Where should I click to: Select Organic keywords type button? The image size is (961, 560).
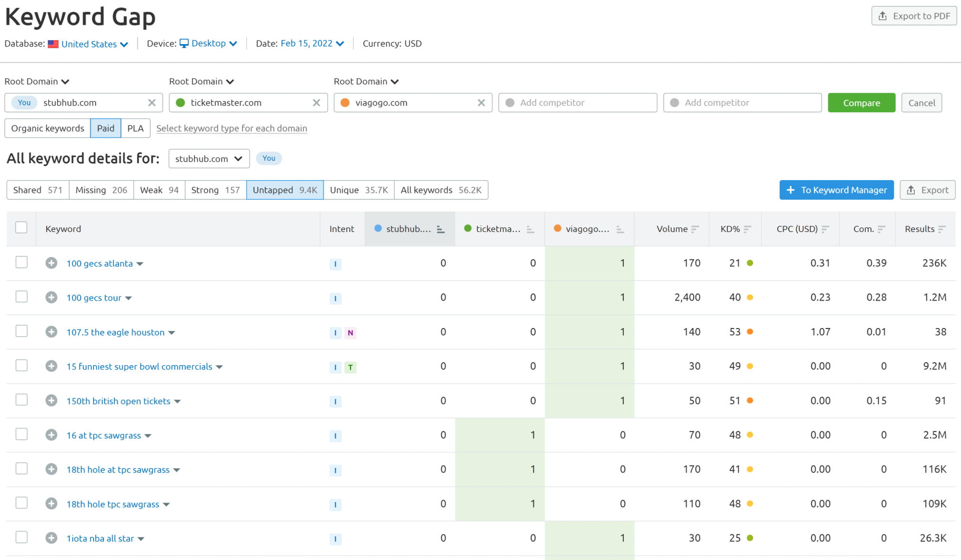pos(48,128)
